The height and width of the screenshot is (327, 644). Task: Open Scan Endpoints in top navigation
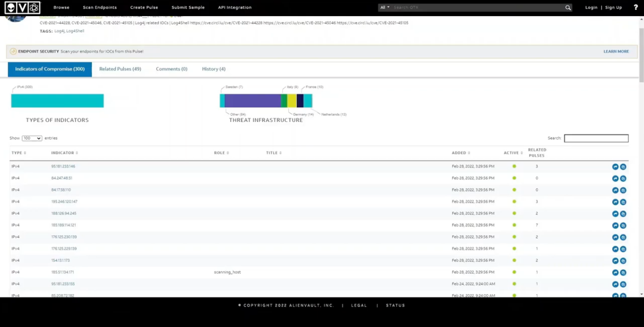tap(99, 8)
